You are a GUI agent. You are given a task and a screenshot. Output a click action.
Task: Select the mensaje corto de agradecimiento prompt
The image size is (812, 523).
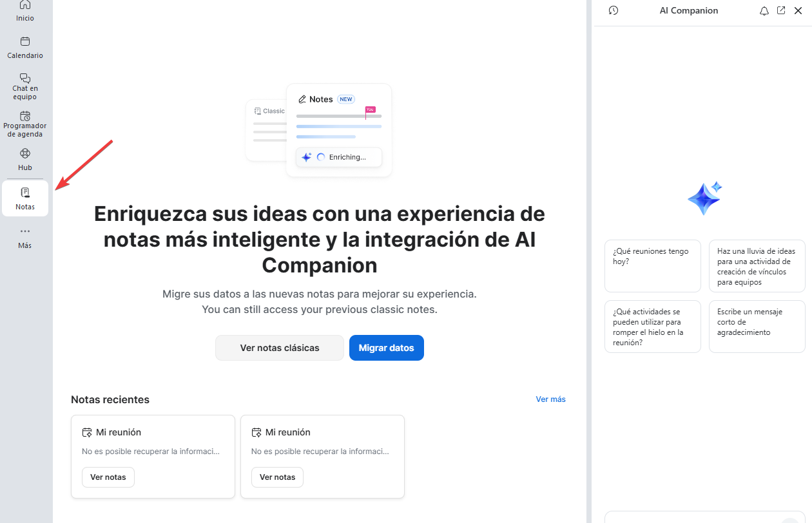[757, 327]
